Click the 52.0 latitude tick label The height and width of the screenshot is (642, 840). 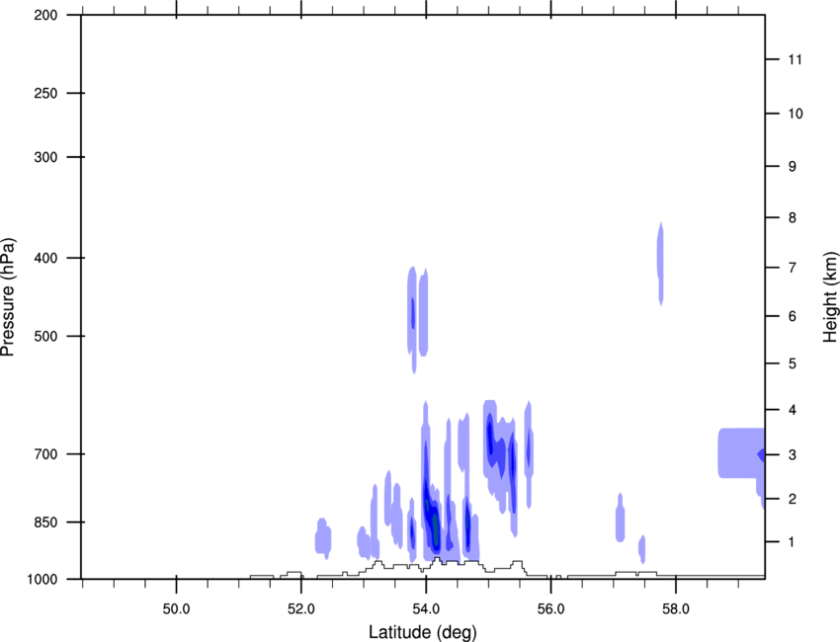point(301,608)
